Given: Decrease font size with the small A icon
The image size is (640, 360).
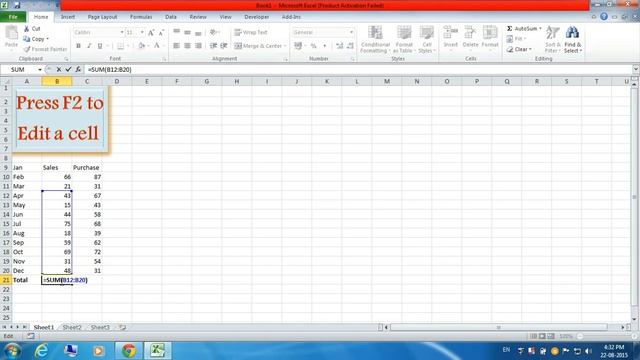Looking at the screenshot, I should pyautogui.click(x=161, y=32).
